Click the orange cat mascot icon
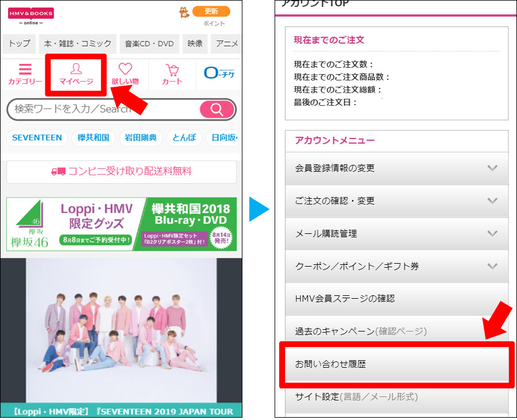517x420 pixels. (184, 12)
